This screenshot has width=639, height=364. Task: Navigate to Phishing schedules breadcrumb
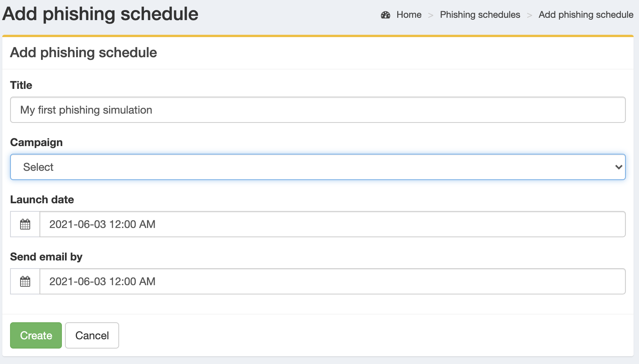480,15
